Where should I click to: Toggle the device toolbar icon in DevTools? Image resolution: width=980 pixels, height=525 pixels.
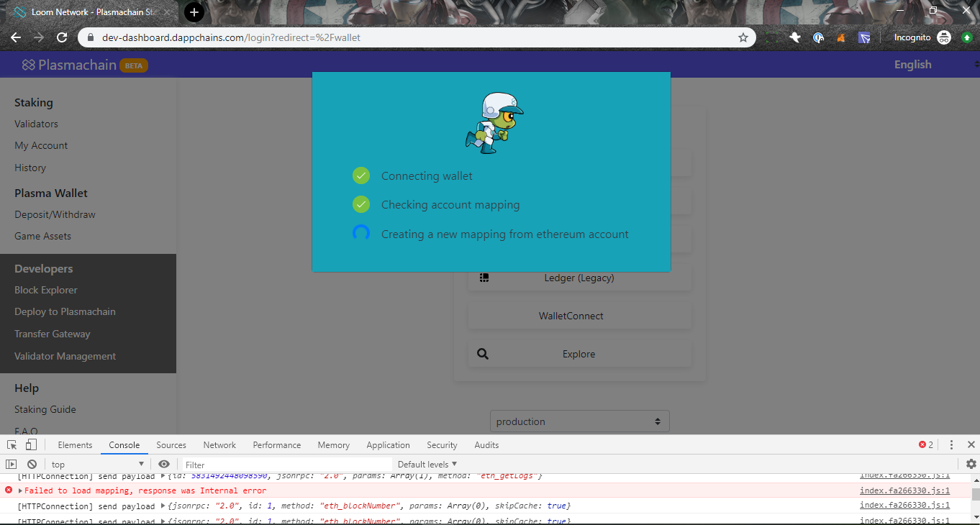point(30,444)
